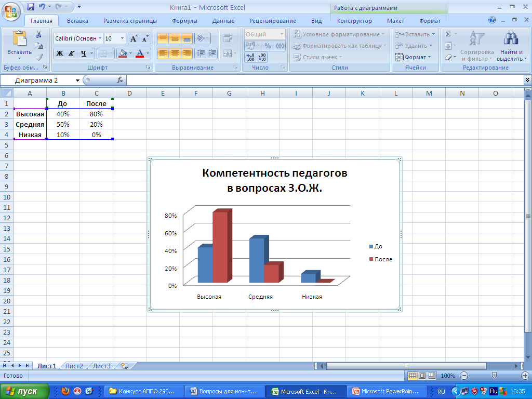Screen dimensions: 532x399
Task: Switch to sheet tab Лист2
Action: 74,366
